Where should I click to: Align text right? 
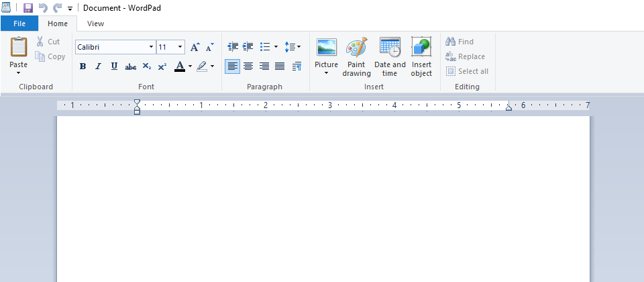click(x=264, y=66)
